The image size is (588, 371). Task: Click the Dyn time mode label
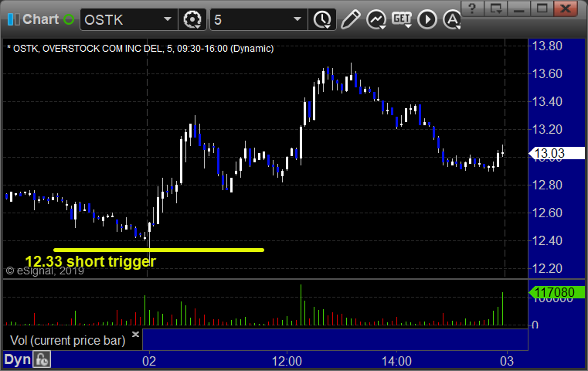click(17, 359)
